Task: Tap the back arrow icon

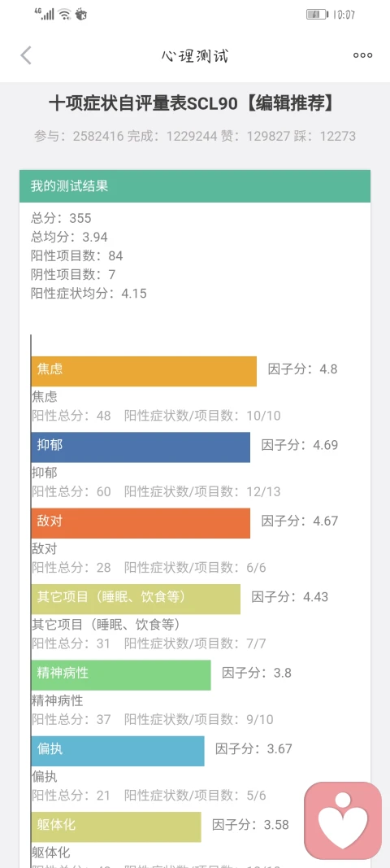Action: [x=26, y=55]
